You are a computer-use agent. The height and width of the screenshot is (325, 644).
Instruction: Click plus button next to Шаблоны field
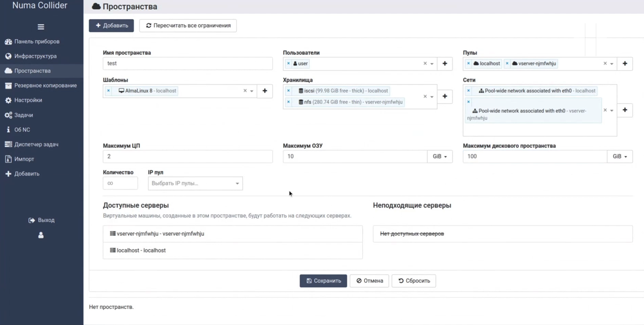tap(265, 91)
